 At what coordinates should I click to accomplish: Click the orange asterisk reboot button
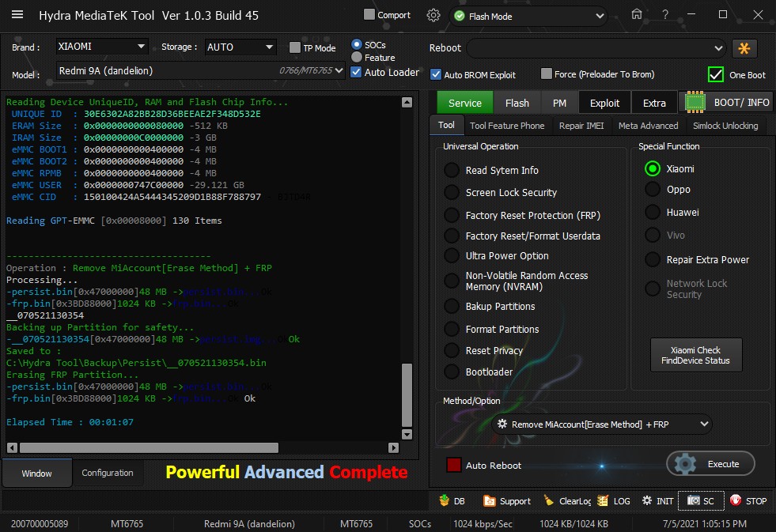click(x=744, y=48)
